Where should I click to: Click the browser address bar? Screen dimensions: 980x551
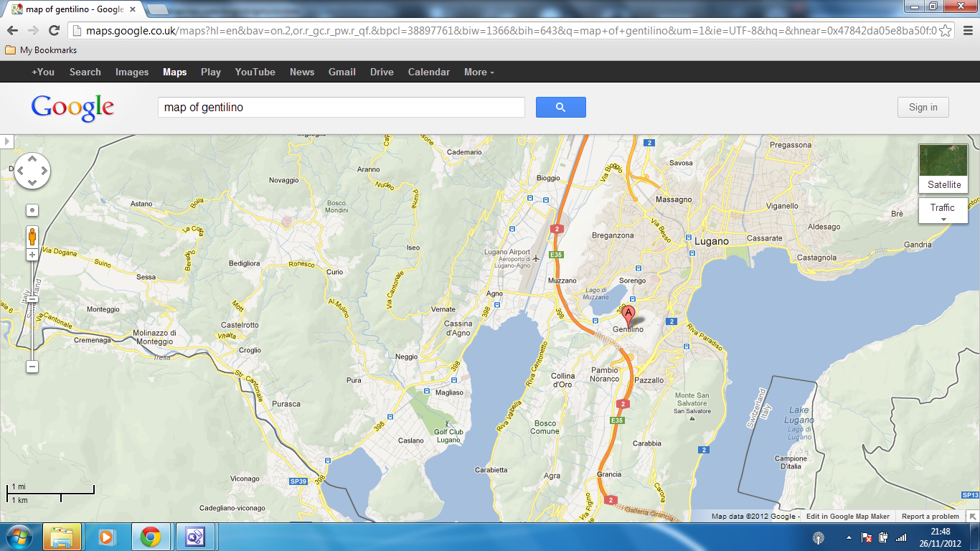click(511, 30)
